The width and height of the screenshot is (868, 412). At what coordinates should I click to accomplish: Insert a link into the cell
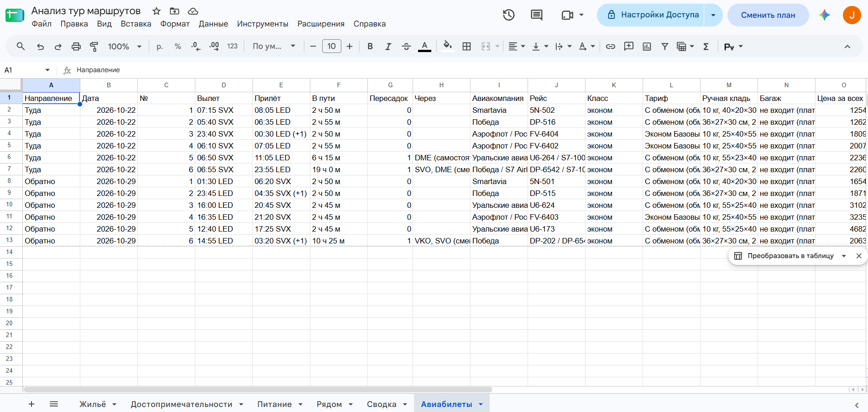[x=610, y=46]
